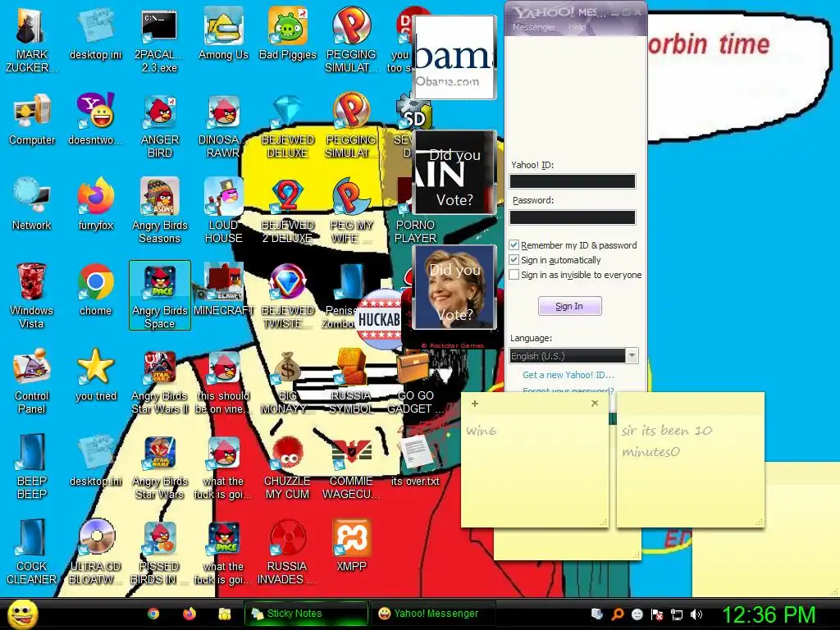The width and height of the screenshot is (840, 630).
Task: Open the BIG MONAYY money bag icon
Action: (x=288, y=381)
